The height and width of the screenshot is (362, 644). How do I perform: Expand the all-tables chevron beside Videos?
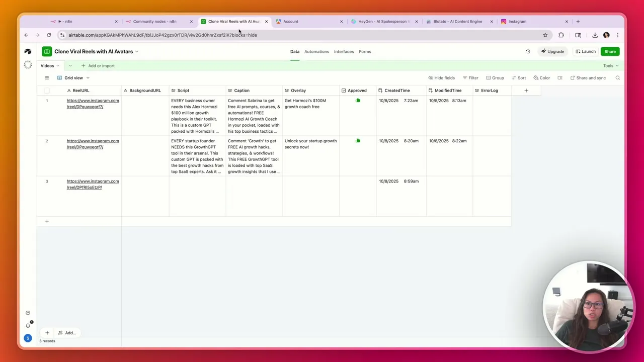tap(70, 66)
